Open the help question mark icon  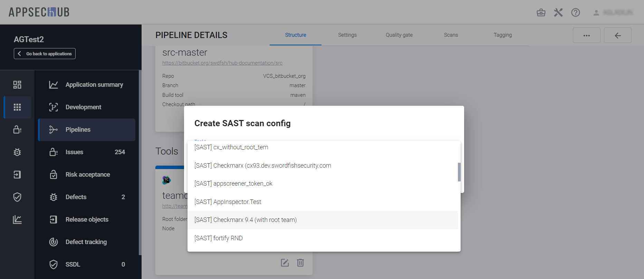click(x=575, y=13)
